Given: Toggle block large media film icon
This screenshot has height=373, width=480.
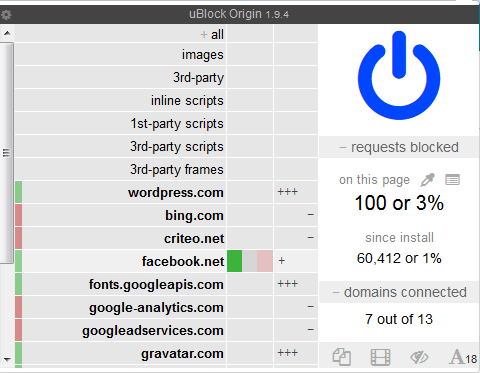Looking at the screenshot, I should 380,357.
